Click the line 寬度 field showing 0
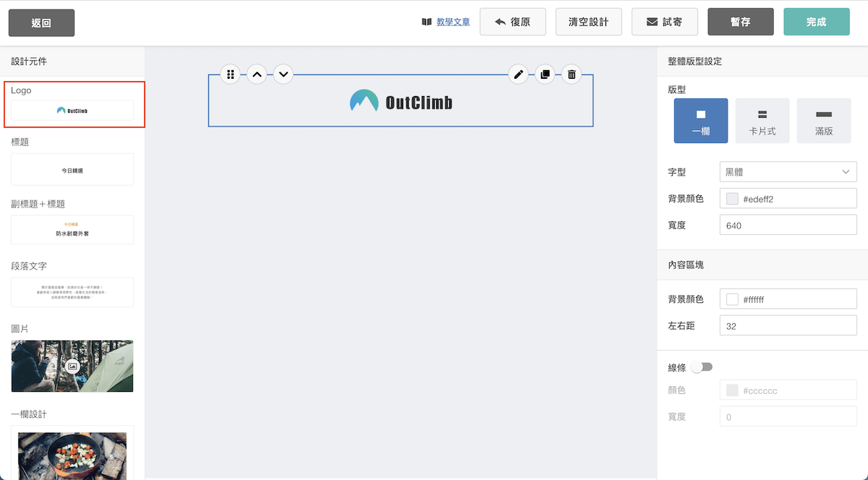The height and width of the screenshot is (480, 868). pyautogui.click(x=788, y=417)
